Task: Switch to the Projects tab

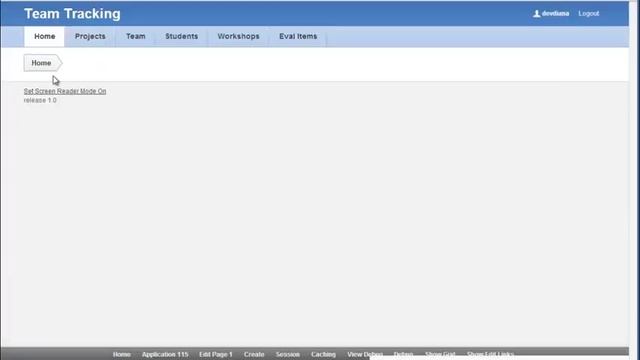Action: [90, 36]
